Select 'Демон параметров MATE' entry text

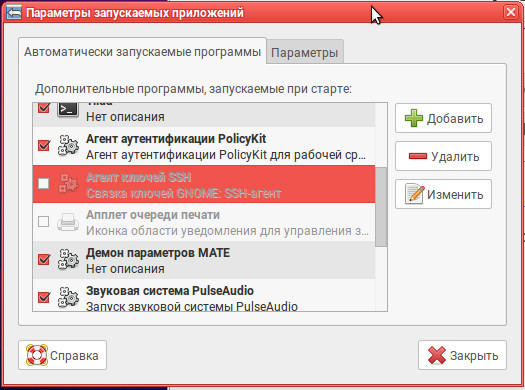click(x=158, y=253)
